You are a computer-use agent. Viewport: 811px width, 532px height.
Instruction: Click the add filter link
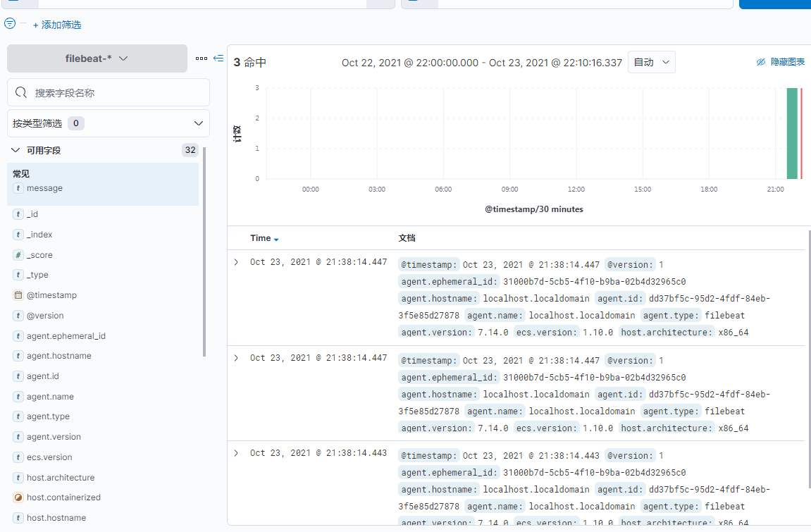[57, 25]
